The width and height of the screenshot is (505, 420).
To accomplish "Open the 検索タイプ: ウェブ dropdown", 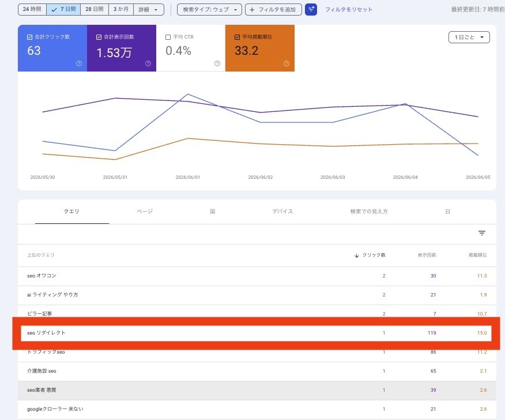I will [x=209, y=10].
